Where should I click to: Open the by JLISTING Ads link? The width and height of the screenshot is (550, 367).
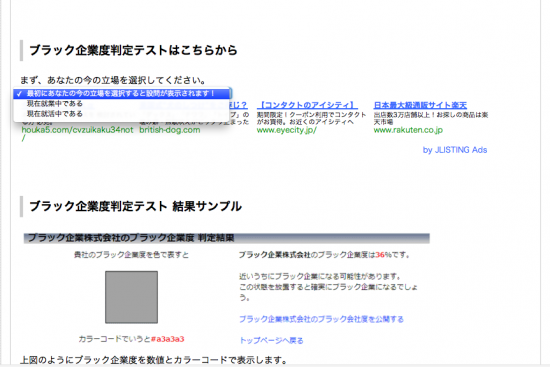click(455, 150)
